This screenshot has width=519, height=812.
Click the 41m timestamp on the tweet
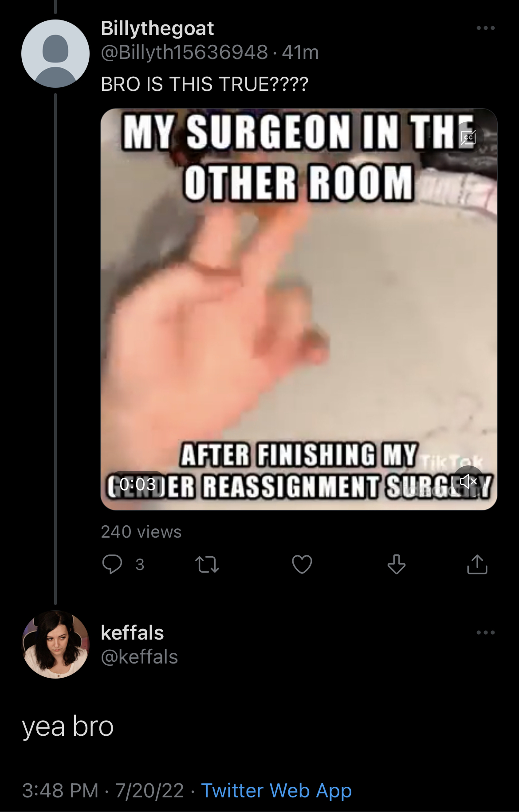click(300, 52)
